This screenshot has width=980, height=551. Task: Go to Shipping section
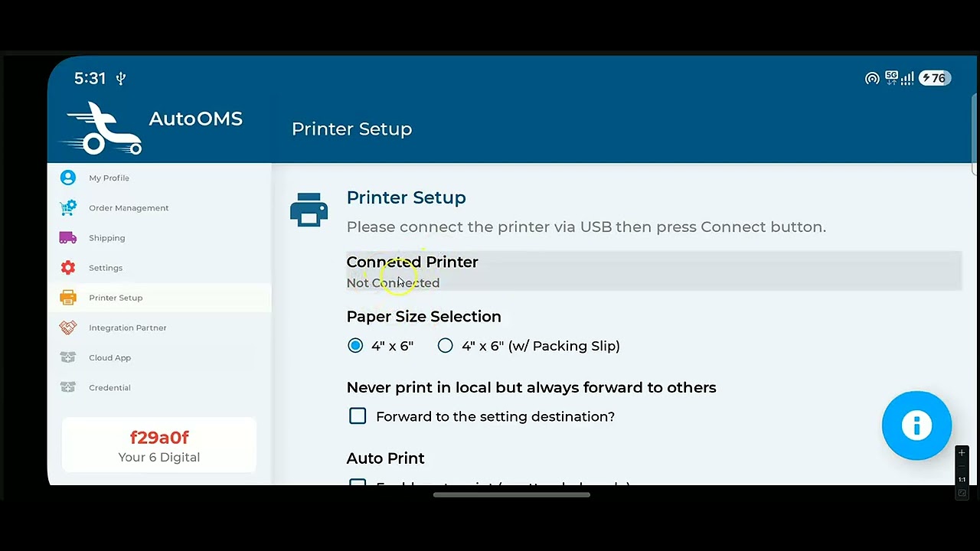point(159,237)
